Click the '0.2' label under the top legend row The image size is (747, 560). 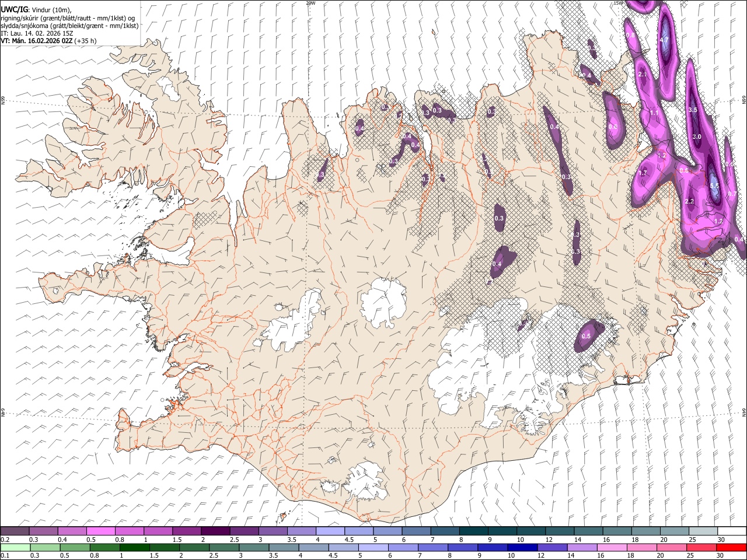click(5, 540)
